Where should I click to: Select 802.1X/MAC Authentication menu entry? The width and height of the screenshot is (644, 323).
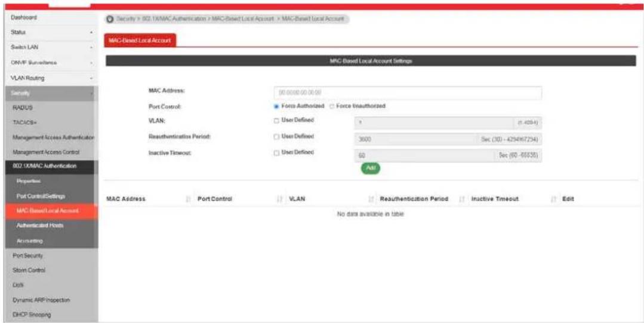pyautogui.click(x=51, y=166)
